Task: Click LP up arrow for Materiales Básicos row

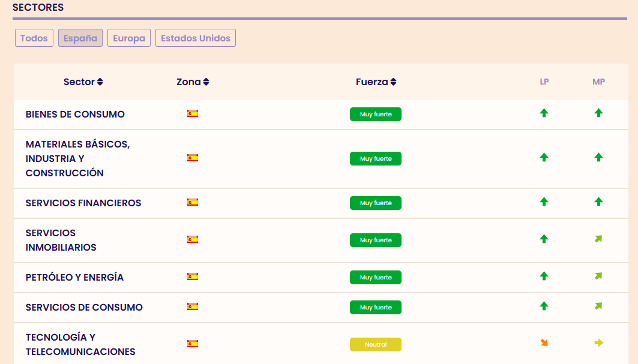Action: click(544, 158)
